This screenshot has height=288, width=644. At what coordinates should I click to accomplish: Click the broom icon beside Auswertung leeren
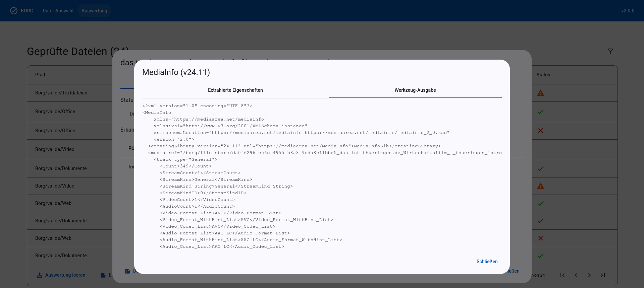[x=40, y=275]
